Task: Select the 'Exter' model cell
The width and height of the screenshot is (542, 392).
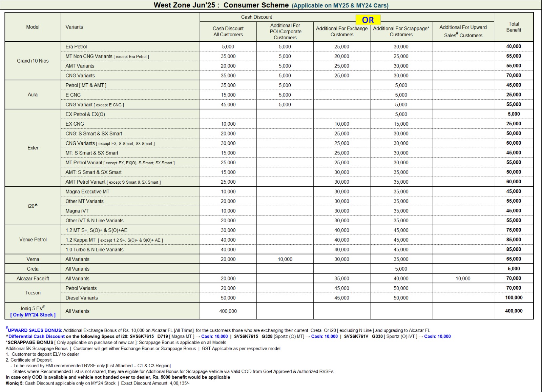Action: (33, 148)
